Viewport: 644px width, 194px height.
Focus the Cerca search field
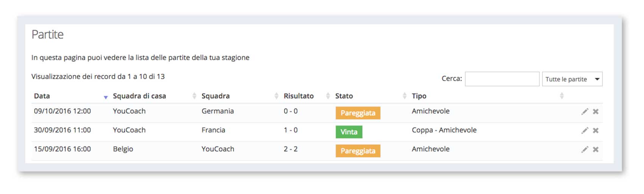pos(502,79)
